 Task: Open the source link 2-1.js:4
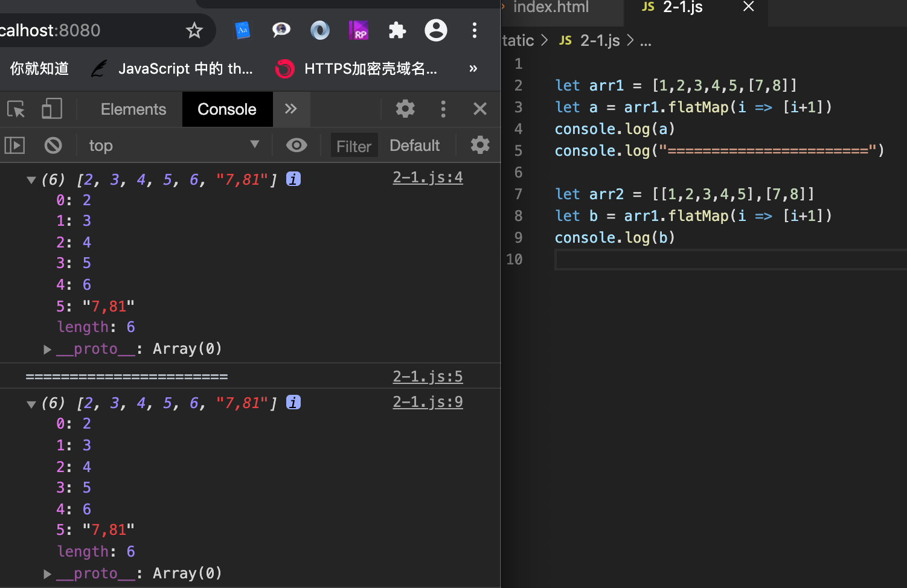tap(428, 177)
